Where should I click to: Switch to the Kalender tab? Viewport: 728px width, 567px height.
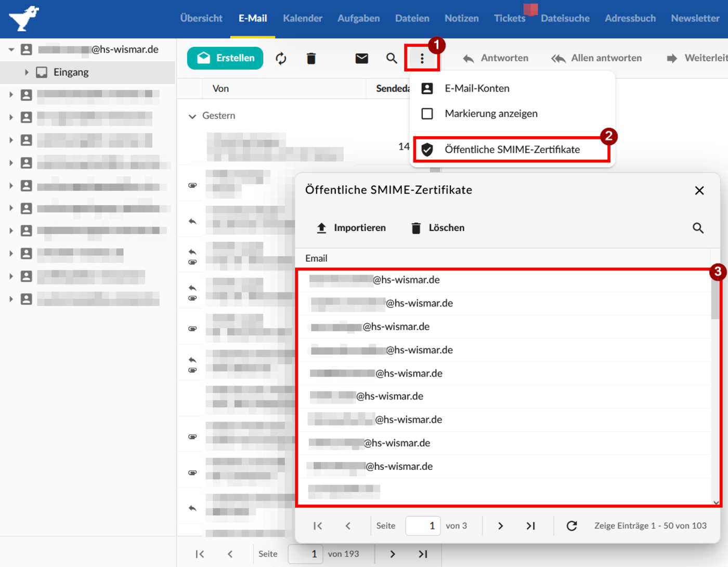click(302, 18)
